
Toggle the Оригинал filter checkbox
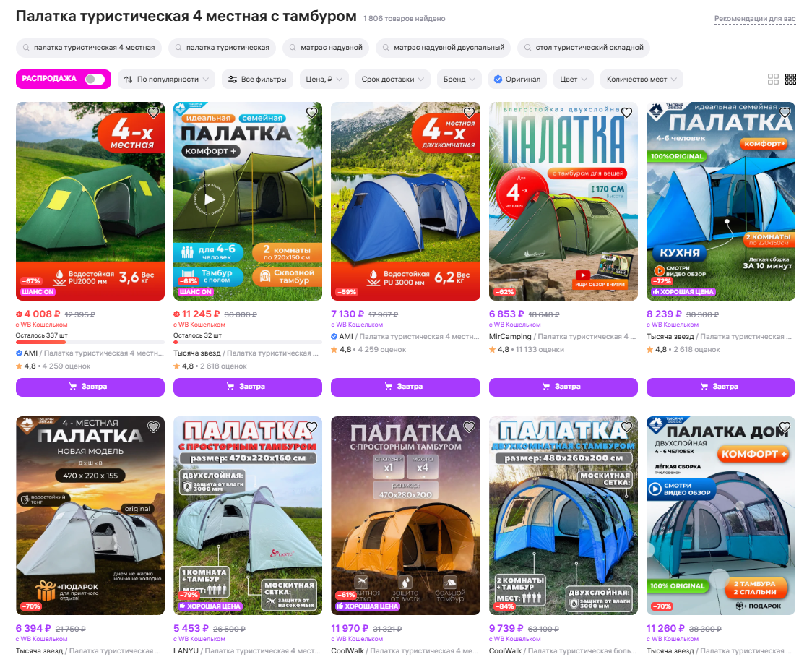[x=498, y=80]
